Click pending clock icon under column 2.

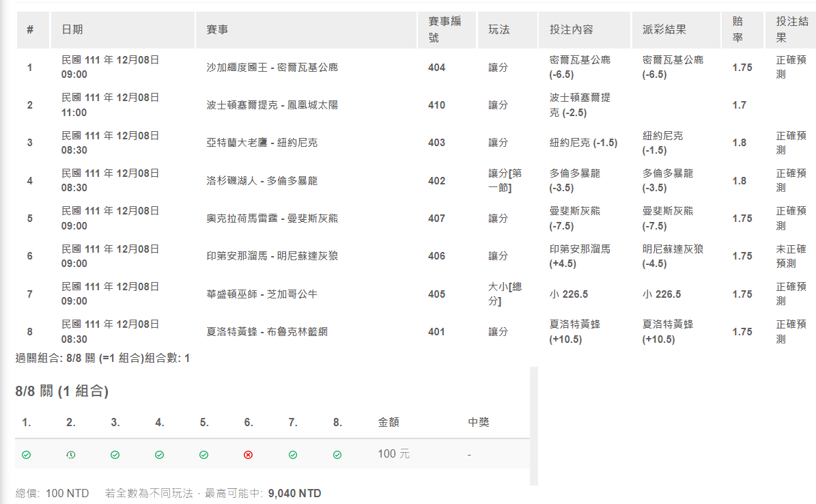pos(71,455)
